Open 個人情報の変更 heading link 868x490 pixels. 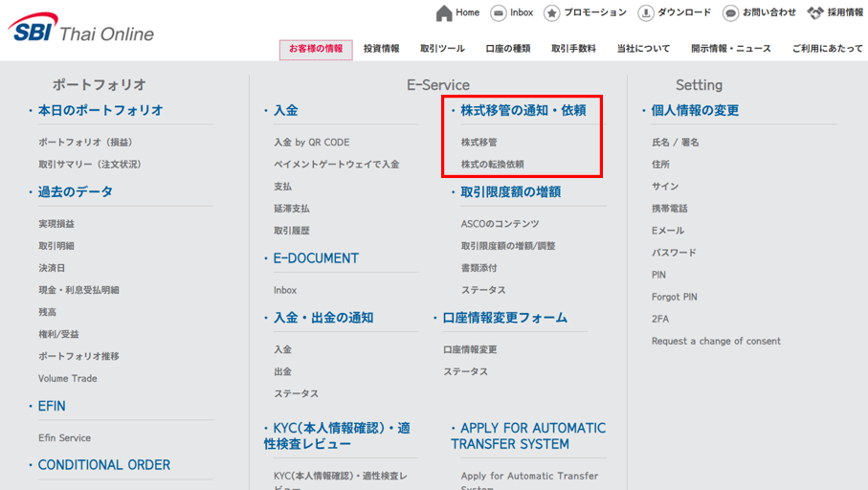(x=695, y=110)
